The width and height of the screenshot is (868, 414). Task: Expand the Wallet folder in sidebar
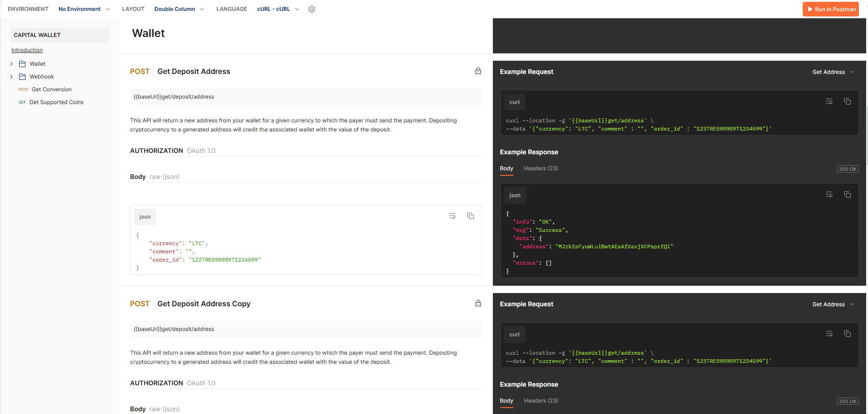pos(12,64)
